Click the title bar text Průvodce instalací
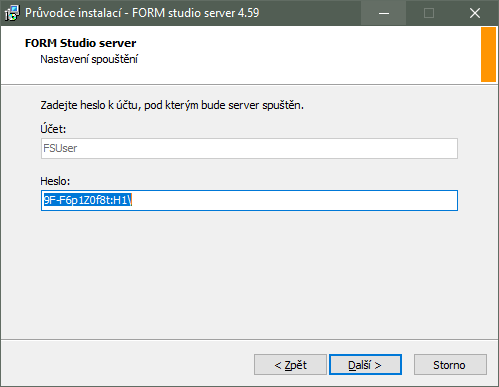This screenshot has height=387, width=499. (73, 13)
